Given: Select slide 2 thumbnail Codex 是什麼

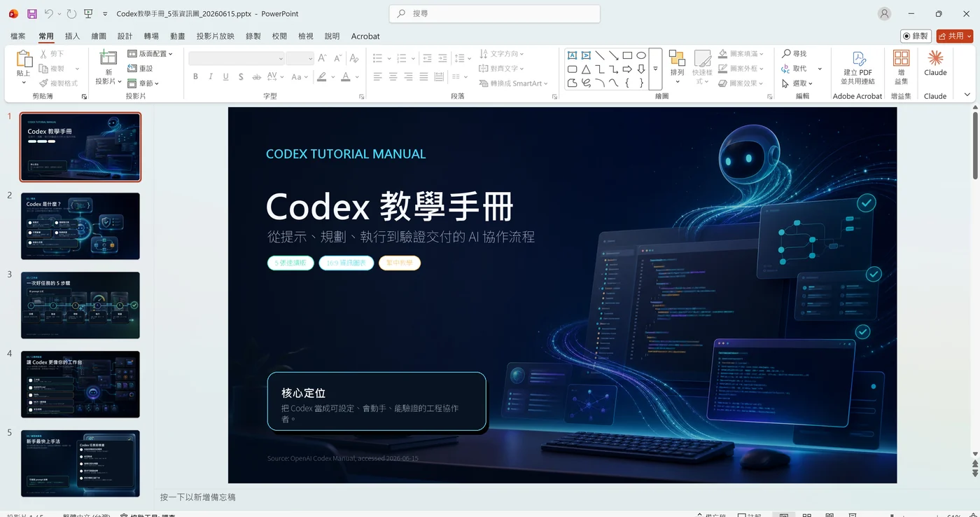Looking at the screenshot, I should (80, 226).
